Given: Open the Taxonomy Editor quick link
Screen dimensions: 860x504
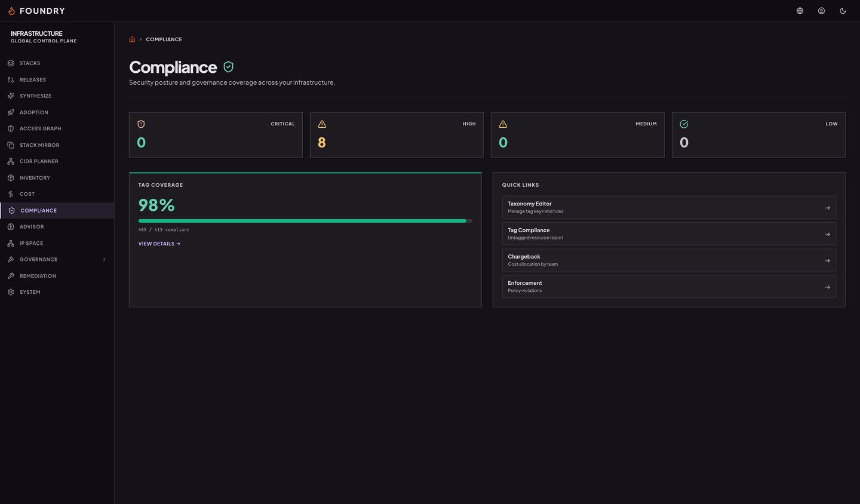Looking at the screenshot, I should coord(669,207).
